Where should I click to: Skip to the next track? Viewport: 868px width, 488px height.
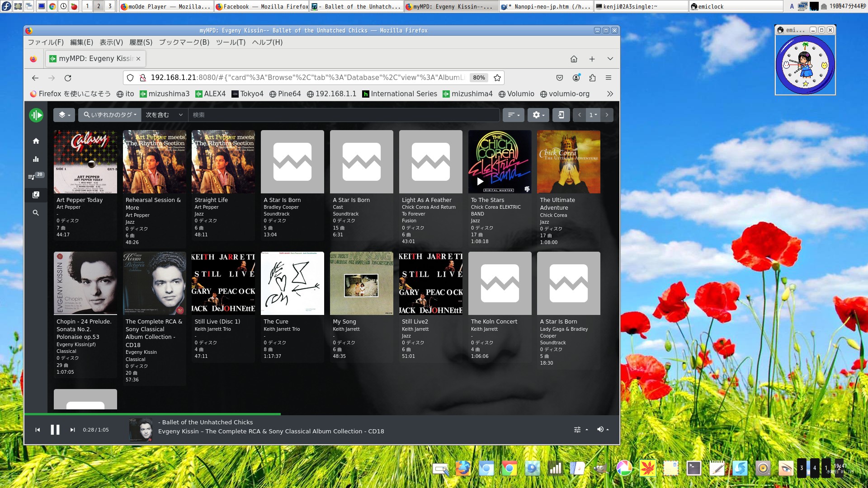[72, 430]
